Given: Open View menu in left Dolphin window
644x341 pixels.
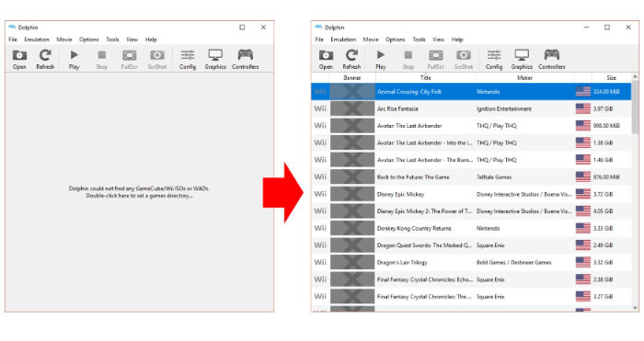Looking at the screenshot, I should [x=132, y=40].
